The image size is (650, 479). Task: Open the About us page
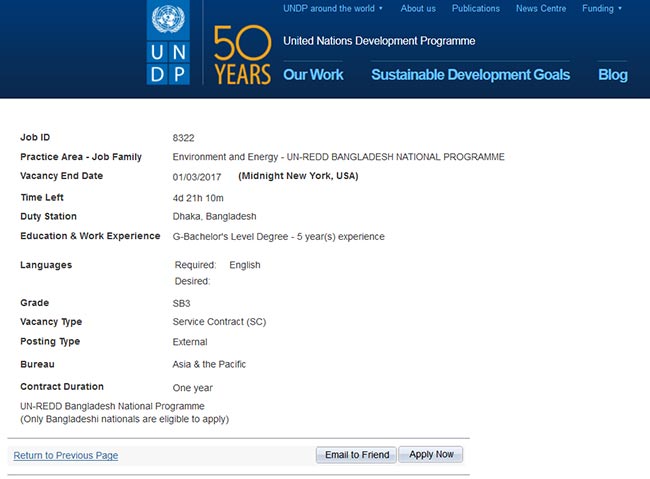point(418,8)
